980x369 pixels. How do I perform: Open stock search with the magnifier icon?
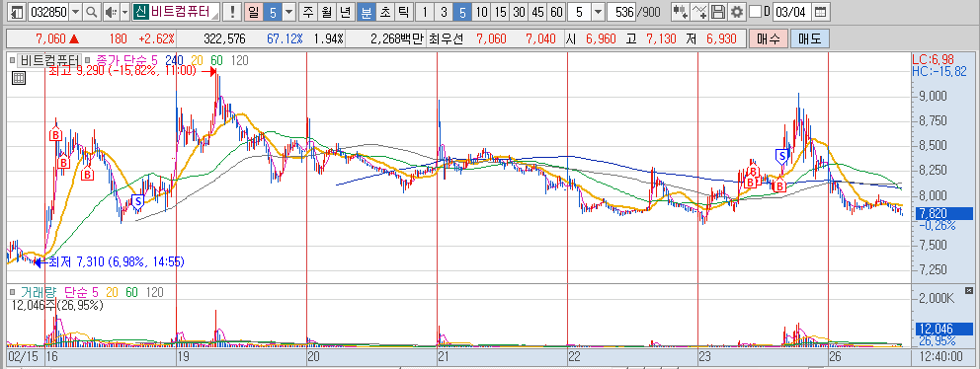(91, 11)
